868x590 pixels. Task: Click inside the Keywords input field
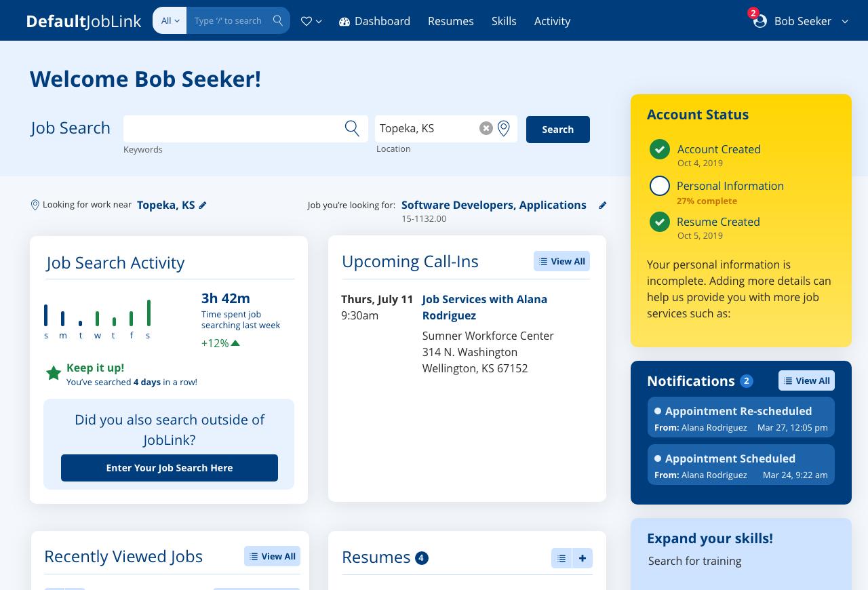(231, 128)
